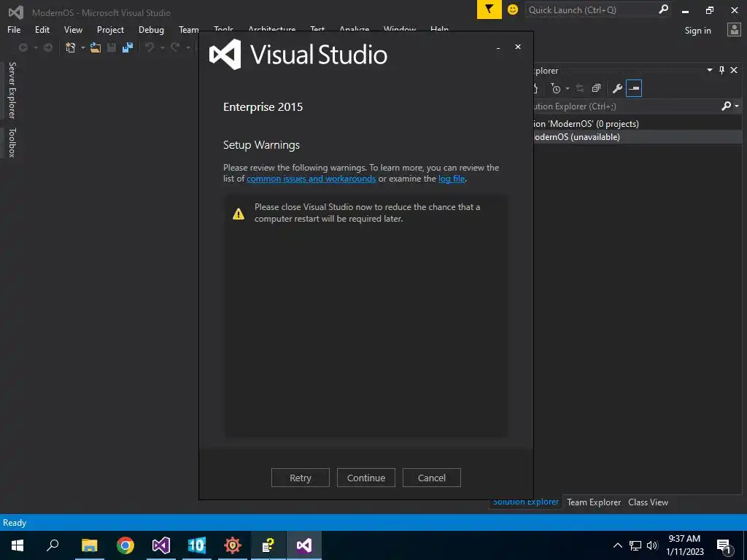The height and width of the screenshot is (560, 747).
Task: Open the New Project dropdown arrow
Action: [x=83, y=47]
